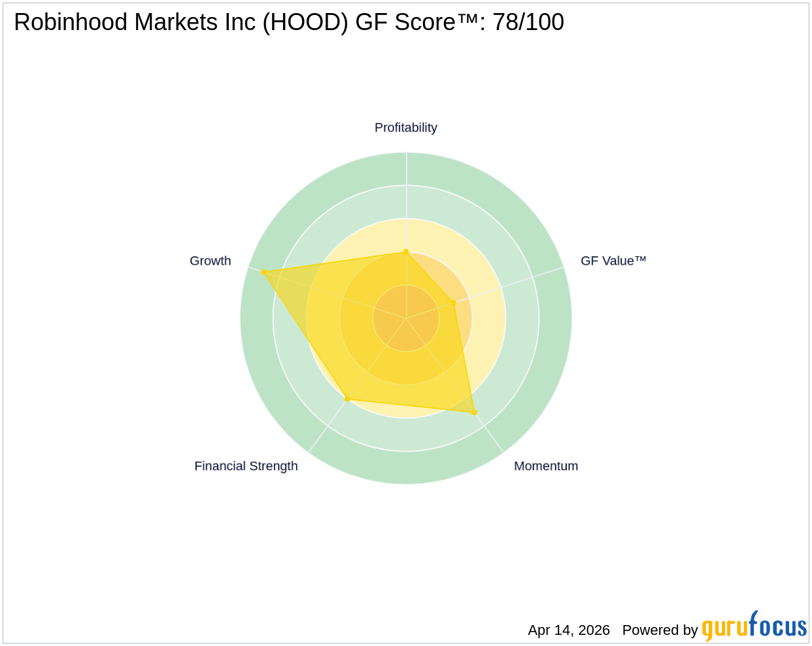Screen dimensions: 812x646
Task: Click the Growth data point marker
Action: (x=264, y=272)
